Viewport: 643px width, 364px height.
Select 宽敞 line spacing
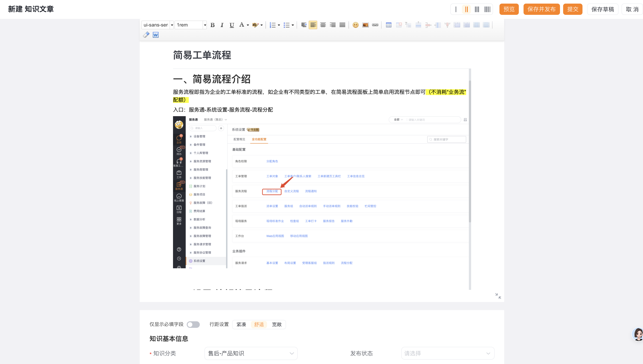point(277,324)
